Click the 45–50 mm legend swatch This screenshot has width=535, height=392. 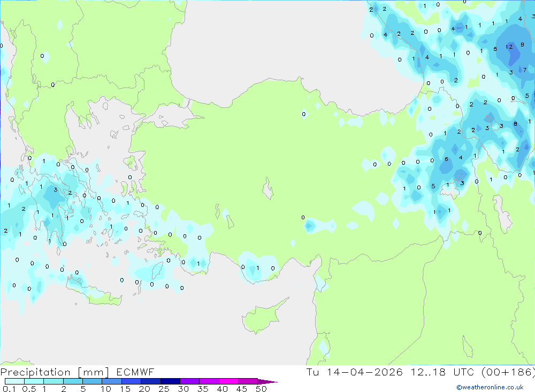point(248,381)
